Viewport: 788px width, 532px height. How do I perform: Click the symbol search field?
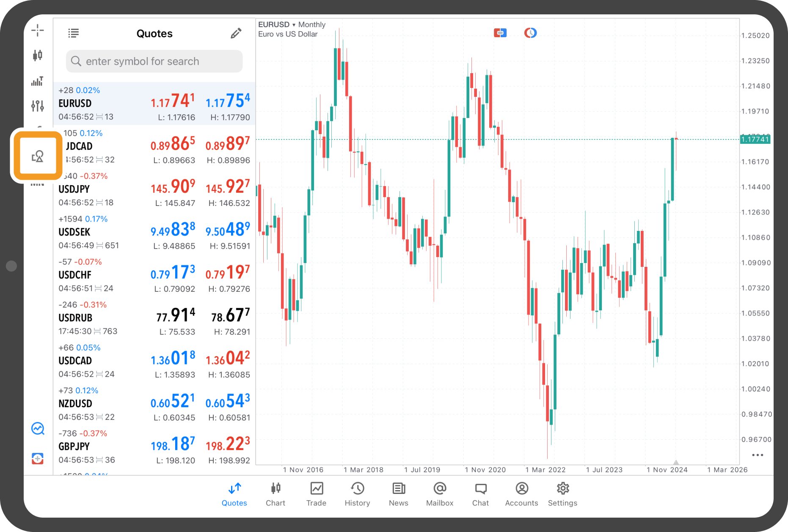[154, 61]
